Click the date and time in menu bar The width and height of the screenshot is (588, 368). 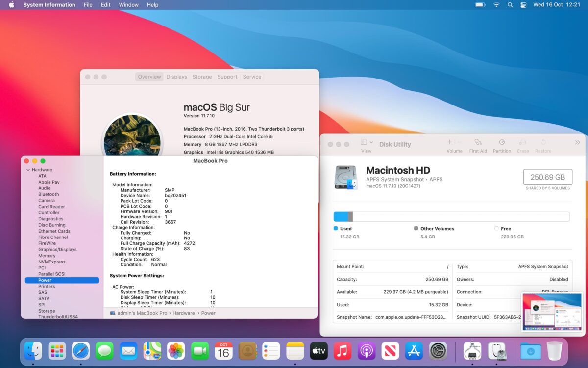tap(557, 5)
